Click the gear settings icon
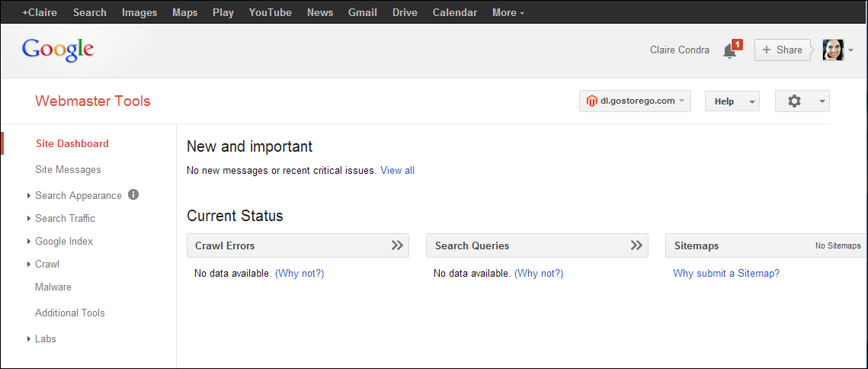The width and height of the screenshot is (868, 369). (794, 101)
